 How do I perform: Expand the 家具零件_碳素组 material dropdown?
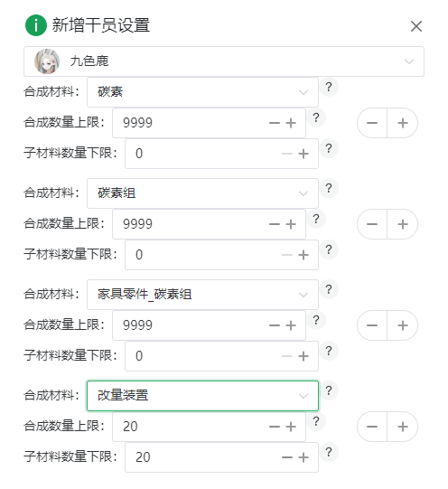click(x=203, y=295)
